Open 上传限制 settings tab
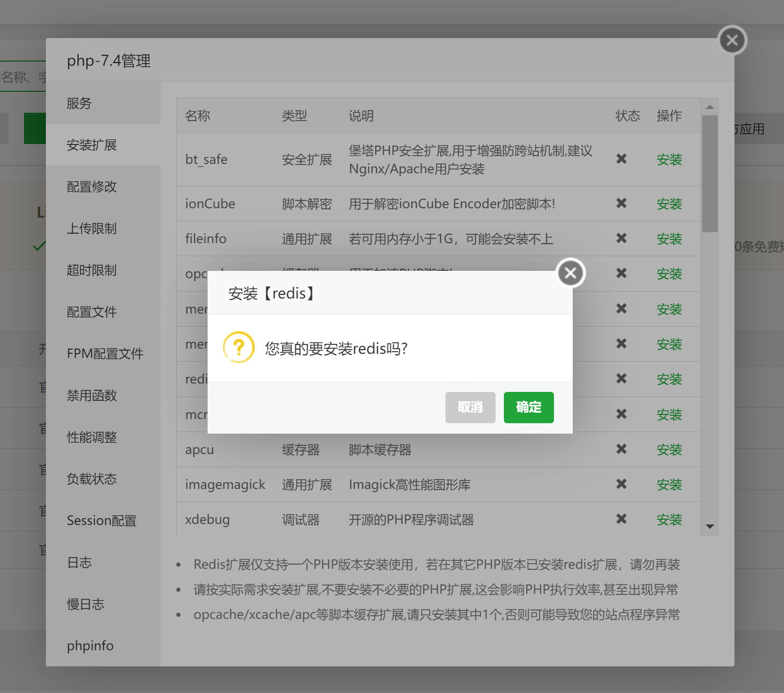This screenshot has width=784, height=693. [x=92, y=229]
